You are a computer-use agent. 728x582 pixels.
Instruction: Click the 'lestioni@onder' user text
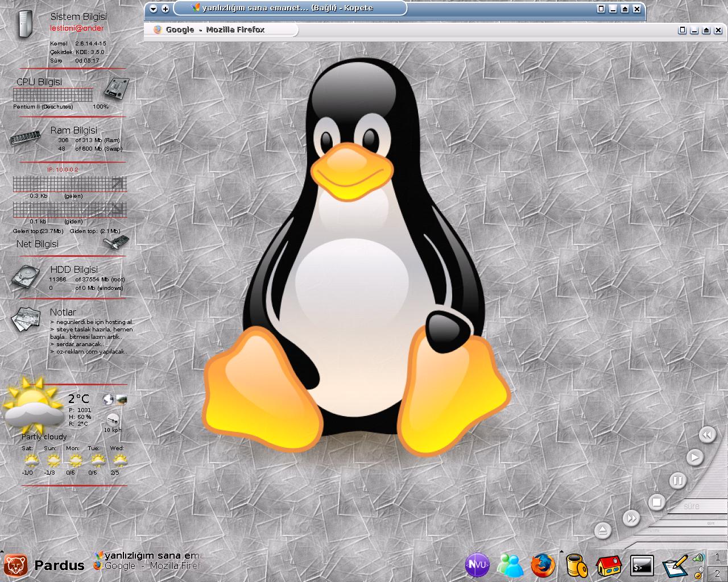(77, 28)
